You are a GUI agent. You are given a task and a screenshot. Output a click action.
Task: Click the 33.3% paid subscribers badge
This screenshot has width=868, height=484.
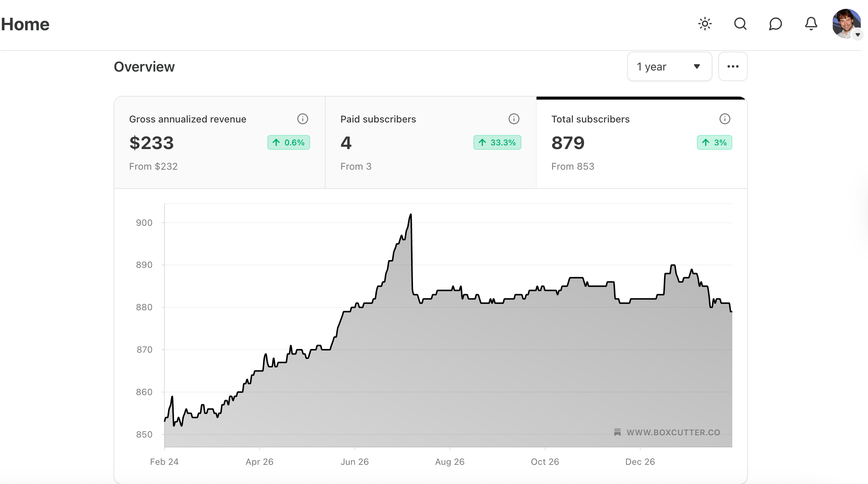coord(497,142)
